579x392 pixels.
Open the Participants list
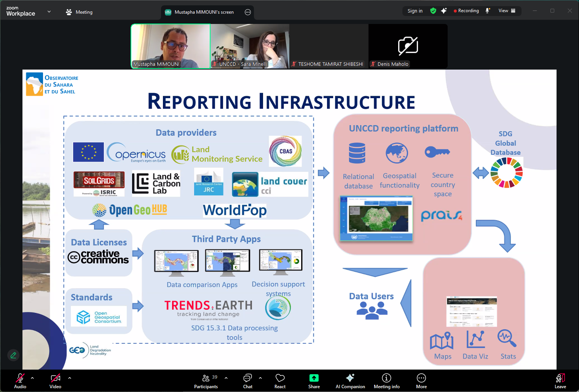pos(206,380)
